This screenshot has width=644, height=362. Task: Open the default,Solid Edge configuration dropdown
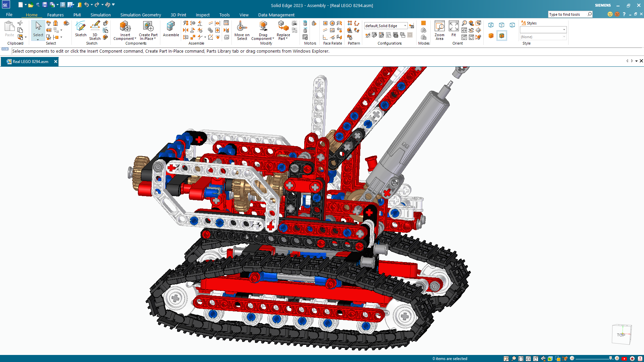pos(405,26)
